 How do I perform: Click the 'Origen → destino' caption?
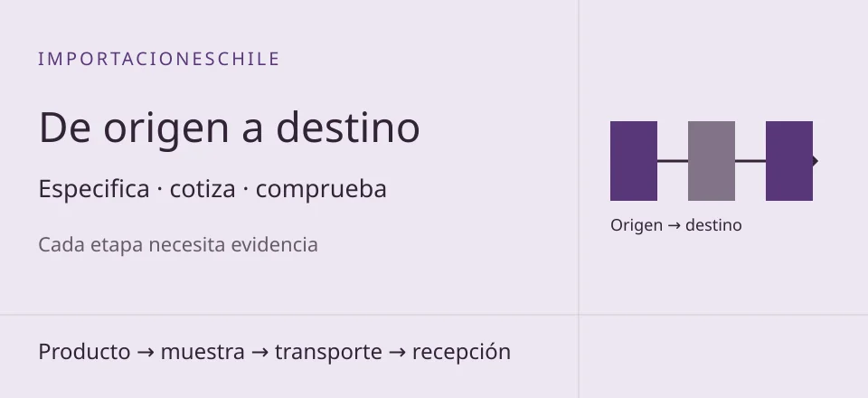pyautogui.click(x=676, y=225)
